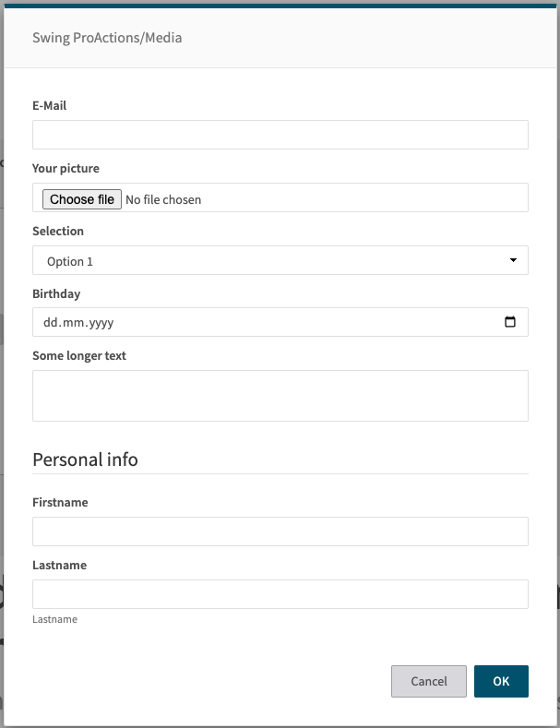Focus the Firstname text box
The width and height of the screenshot is (560, 728).
click(280, 531)
